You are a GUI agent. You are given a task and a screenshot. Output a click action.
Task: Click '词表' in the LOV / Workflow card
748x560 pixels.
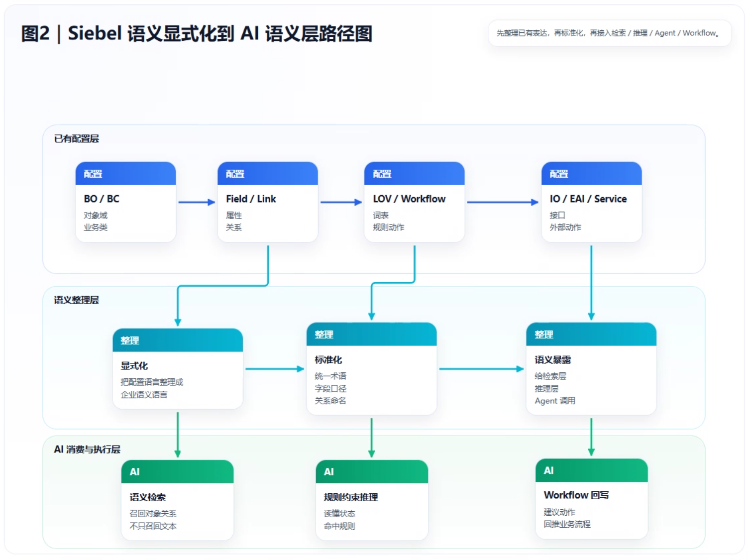[381, 215]
